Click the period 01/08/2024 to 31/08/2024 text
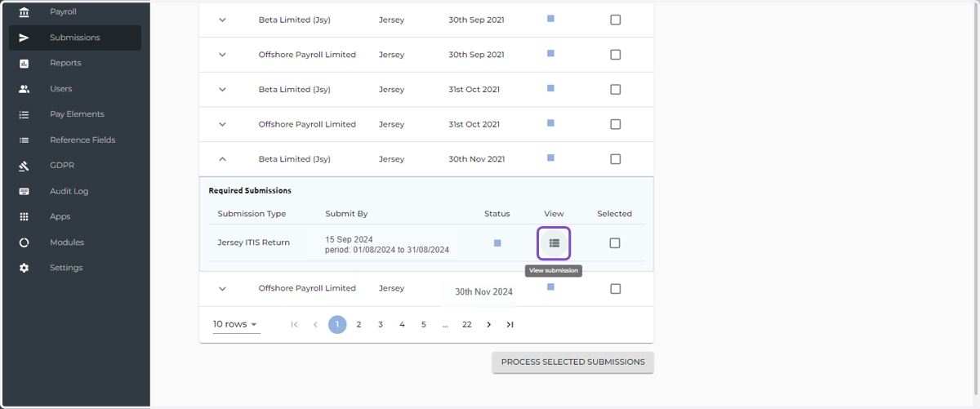 [x=387, y=250]
